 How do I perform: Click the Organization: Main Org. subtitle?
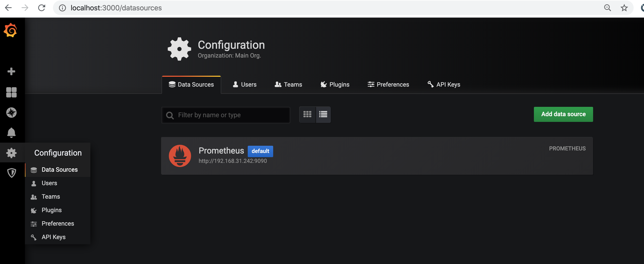point(229,56)
